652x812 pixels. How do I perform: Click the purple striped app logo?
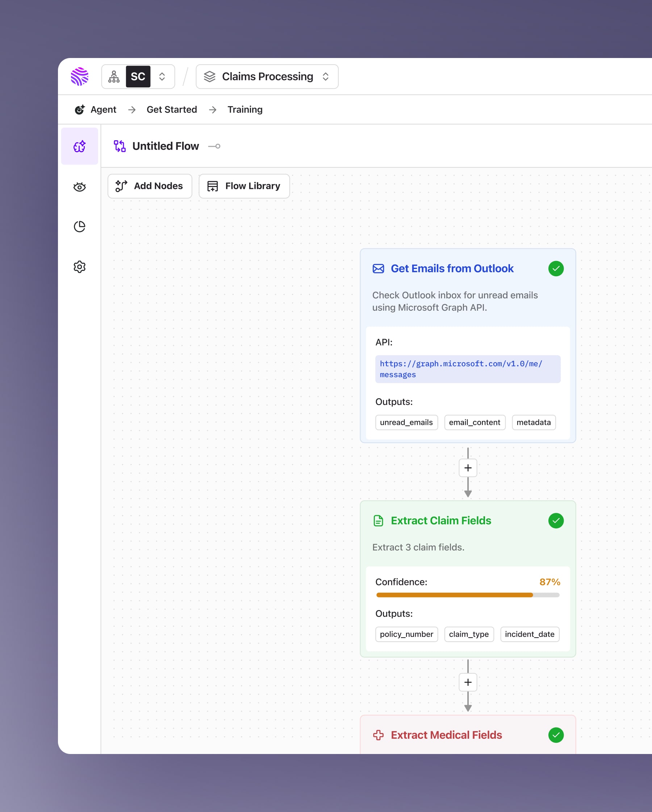coord(79,76)
